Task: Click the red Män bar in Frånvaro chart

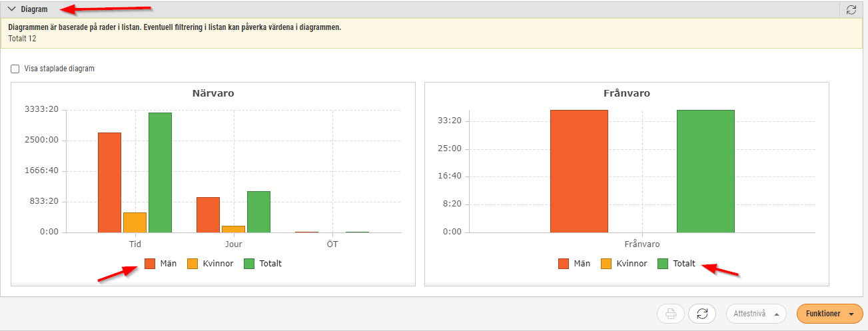Action: click(x=579, y=171)
